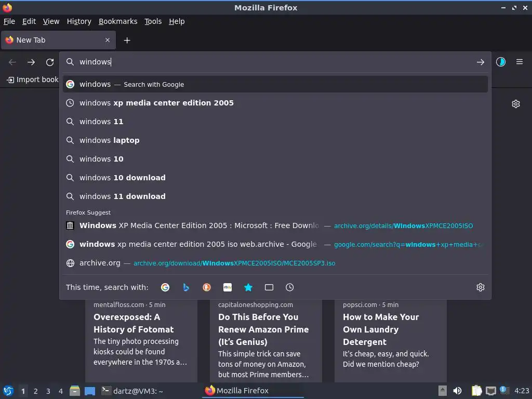Viewport: 532px width, 399px height.
Task: Open new tab page personalize gear
Action: tap(516, 104)
